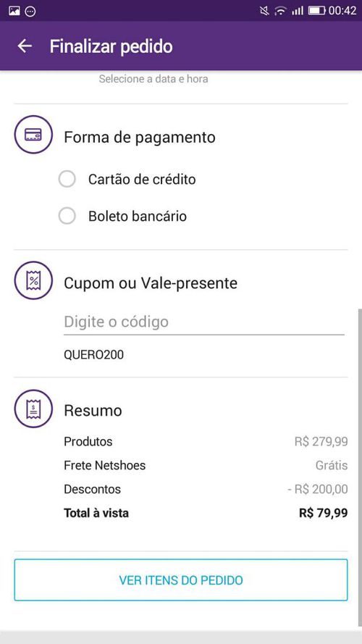Tap the message bubble status icon
362x644 pixels.
coord(30,11)
